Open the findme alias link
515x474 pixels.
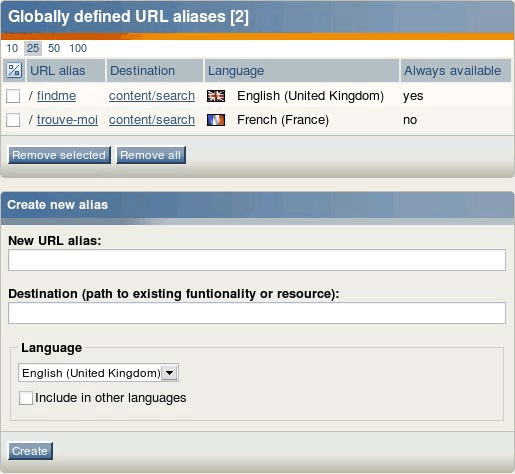pos(56,96)
